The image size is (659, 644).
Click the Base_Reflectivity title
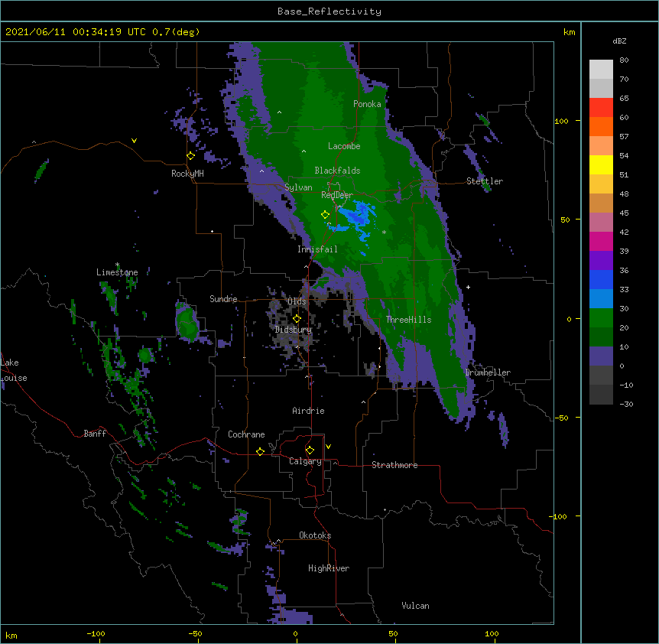coord(329,11)
